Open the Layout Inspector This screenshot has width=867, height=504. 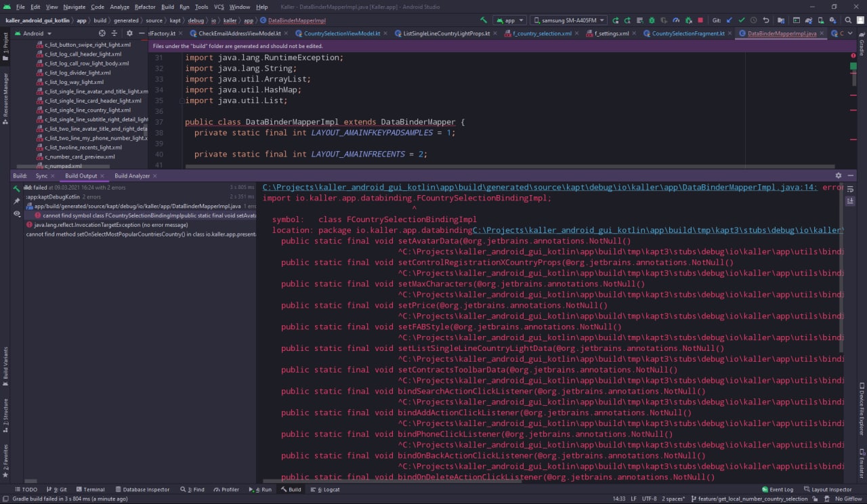pos(827,489)
